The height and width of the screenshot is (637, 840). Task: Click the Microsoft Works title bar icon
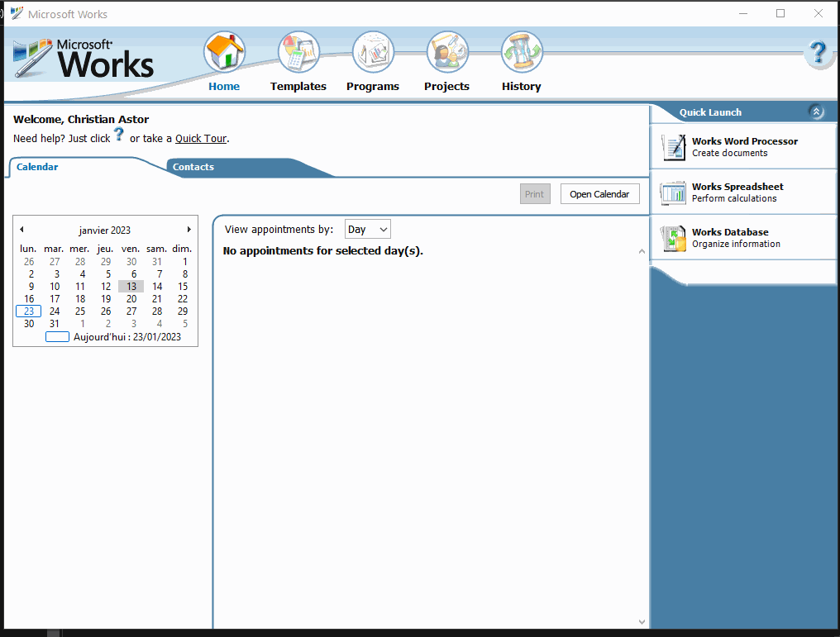[x=17, y=13]
